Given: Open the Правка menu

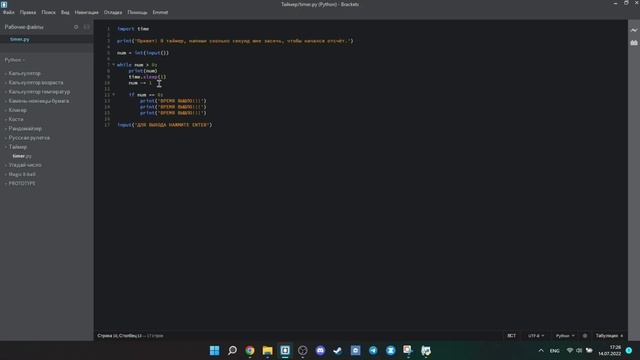Looking at the screenshot, I should click(28, 12).
